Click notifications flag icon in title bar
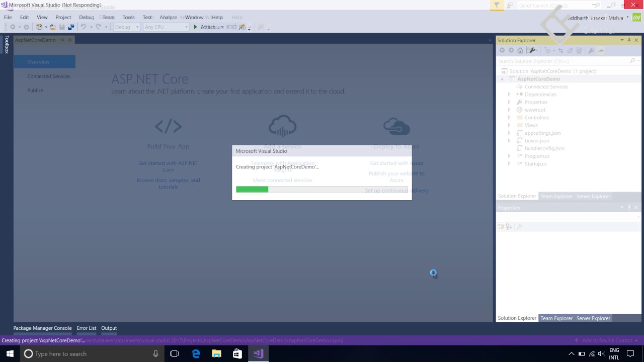Screen dimensions: 644x362 [x=497, y=6]
